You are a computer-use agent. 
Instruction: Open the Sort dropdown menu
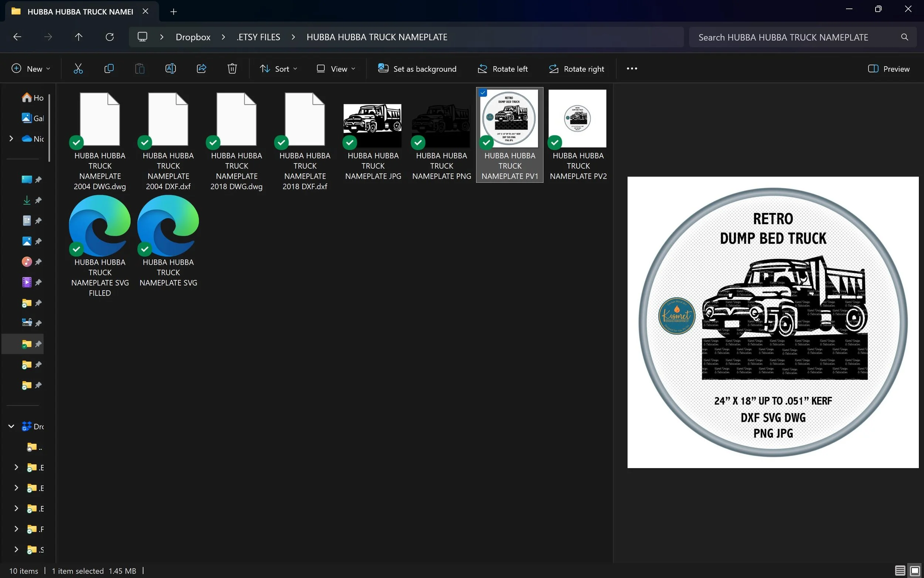pyautogui.click(x=278, y=69)
